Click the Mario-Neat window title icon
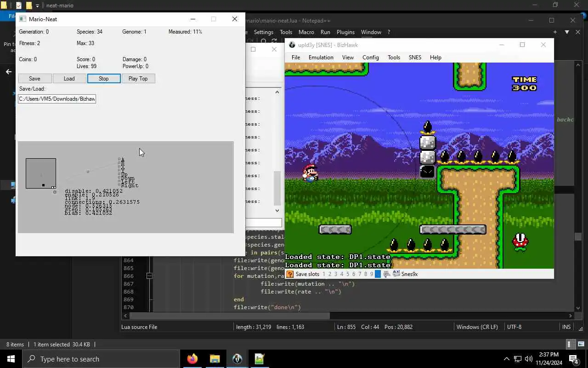 pyautogui.click(x=23, y=19)
